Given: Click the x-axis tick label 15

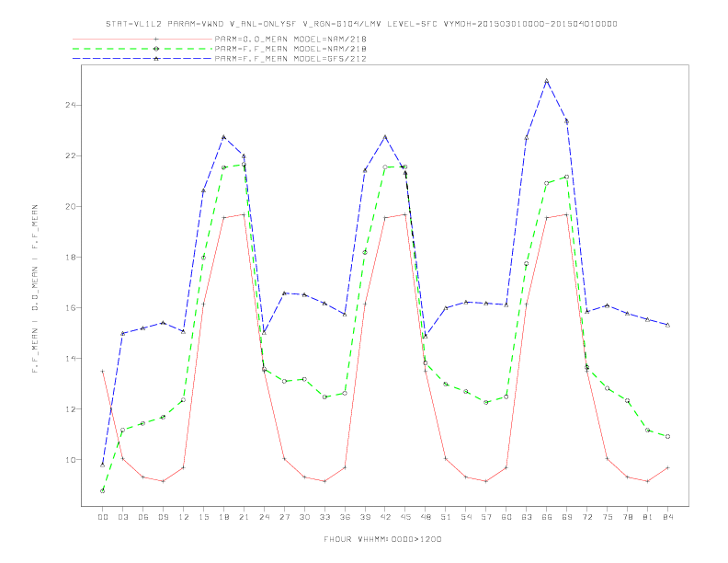Looking at the screenshot, I should (203, 517).
